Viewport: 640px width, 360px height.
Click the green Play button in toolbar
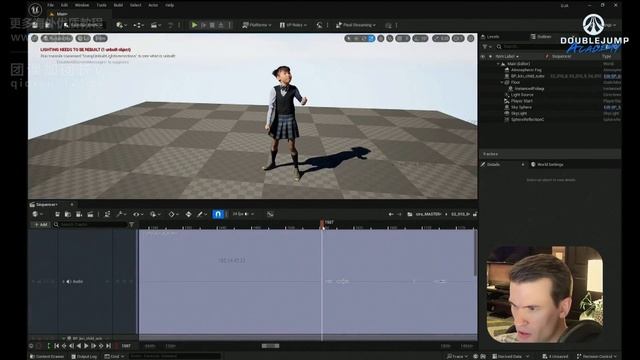click(x=194, y=25)
